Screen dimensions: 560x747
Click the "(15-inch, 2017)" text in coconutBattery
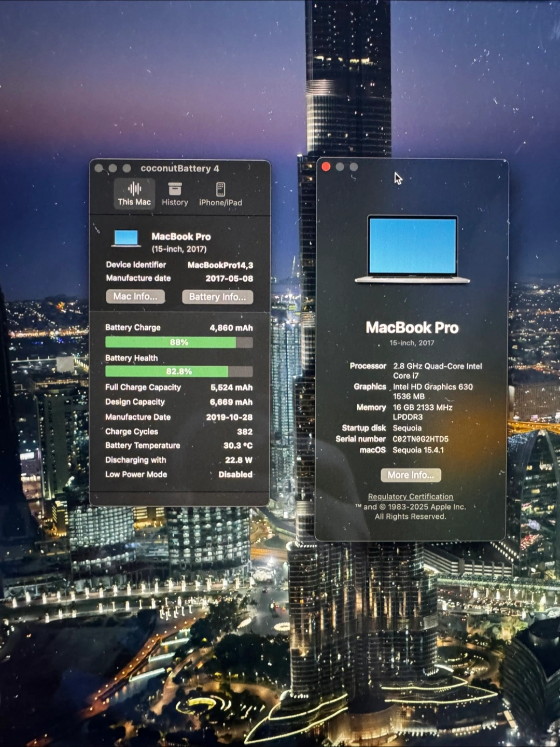pos(179,249)
